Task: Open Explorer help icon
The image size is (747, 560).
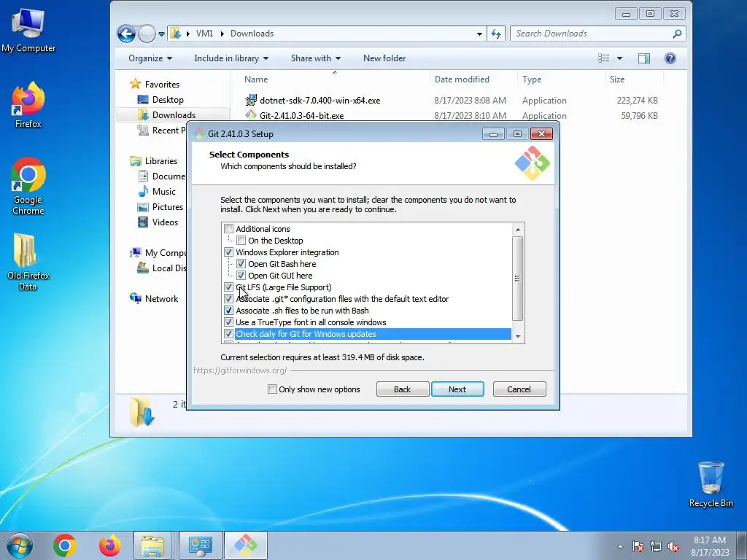Action: [670, 58]
